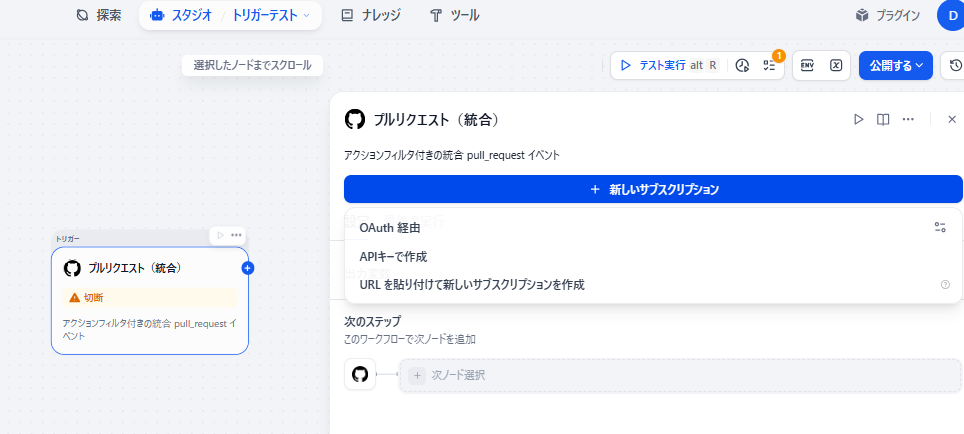Click description アクションフィルタ付きの統合 in panel

pyautogui.click(x=452, y=156)
